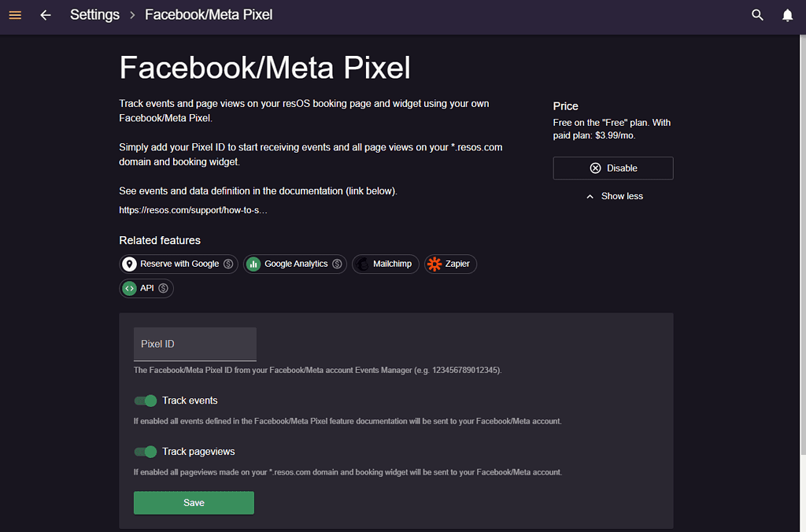Open search with the magnifier icon
Viewport: 806px width, 532px height.
point(757,15)
